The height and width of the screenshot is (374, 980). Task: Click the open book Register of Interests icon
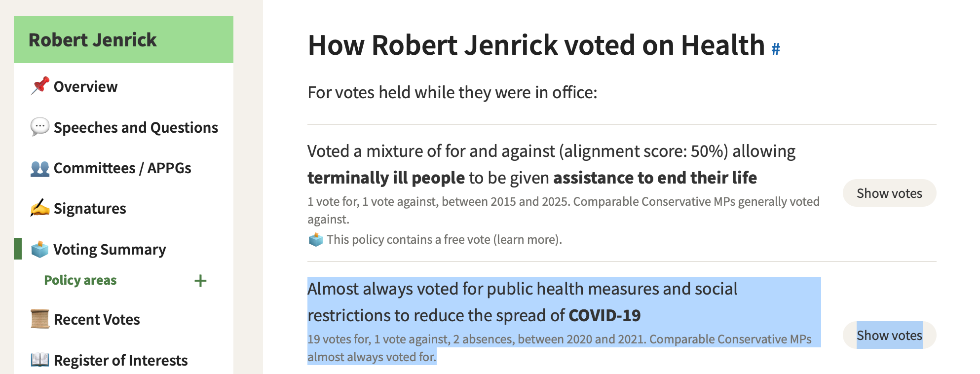pos(40,360)
